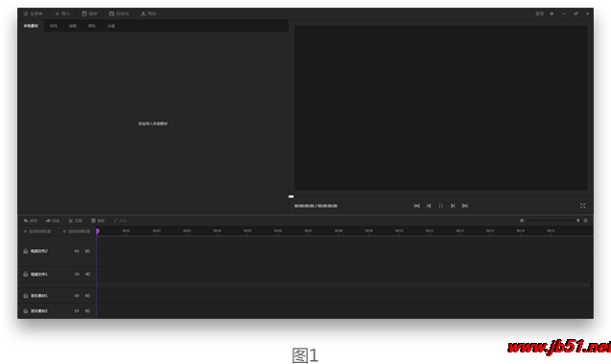Jump to end of preview

465,206
